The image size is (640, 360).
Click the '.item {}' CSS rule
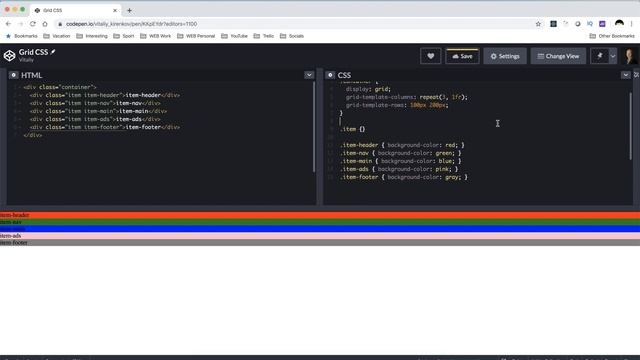tap(353, 129)
